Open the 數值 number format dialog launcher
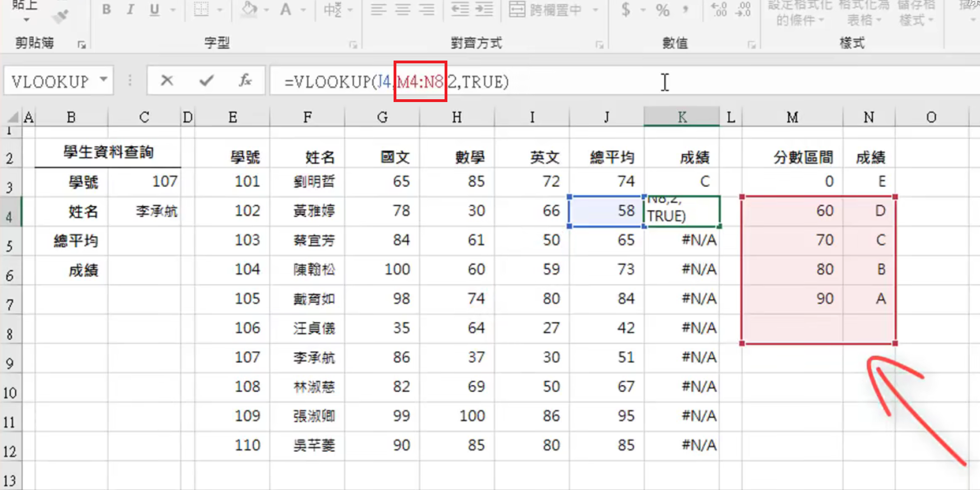 coord(751,44)
